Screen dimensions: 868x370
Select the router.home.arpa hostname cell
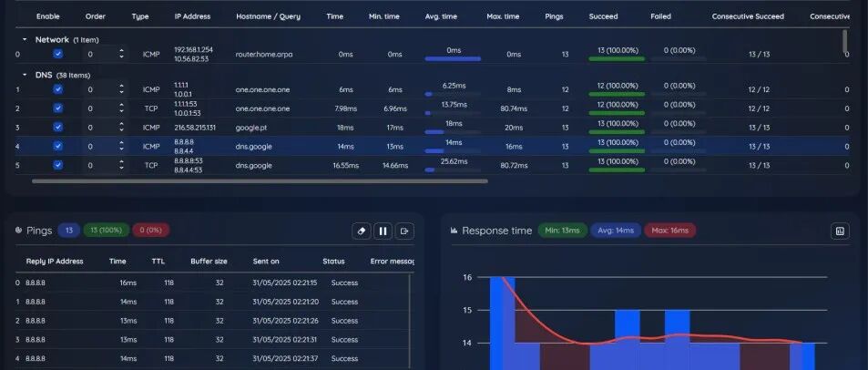coord(263,55)
